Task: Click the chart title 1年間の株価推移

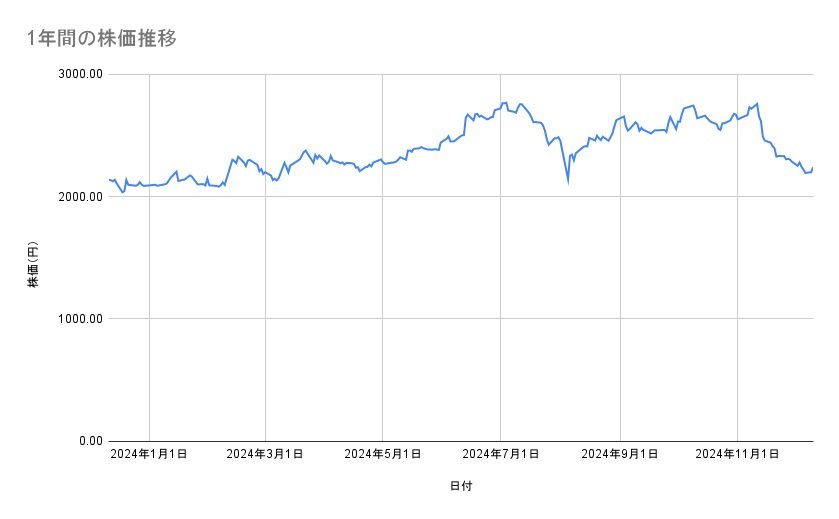Action: [104, 39]
